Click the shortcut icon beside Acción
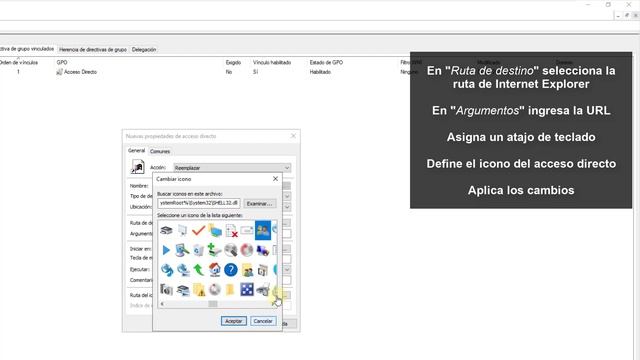This screenshot has width=640, height=360. (x=138, y=167)
